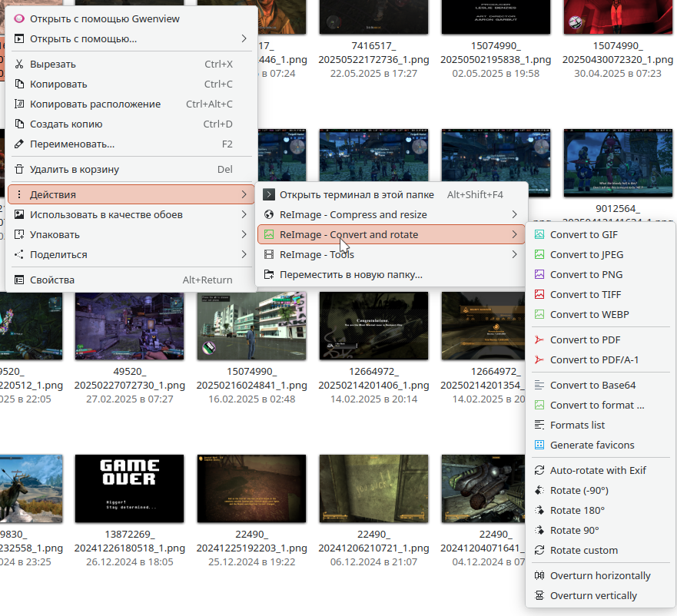Click the trash icon beside Удалить в корзину
The image size is (677, 616).
click(x=19, y=169)
